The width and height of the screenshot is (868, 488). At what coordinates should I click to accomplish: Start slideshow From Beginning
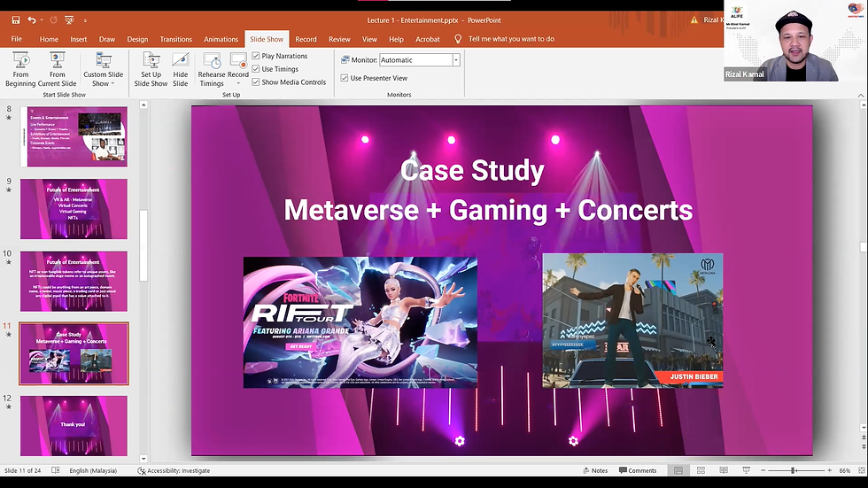pyautogui.click(x=20, y=69)
